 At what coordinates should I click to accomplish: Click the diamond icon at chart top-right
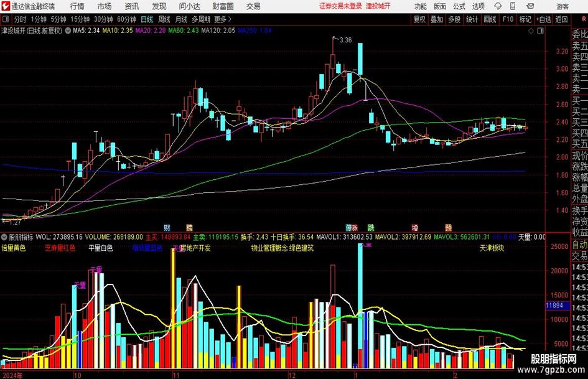click(x=531, y=31)
